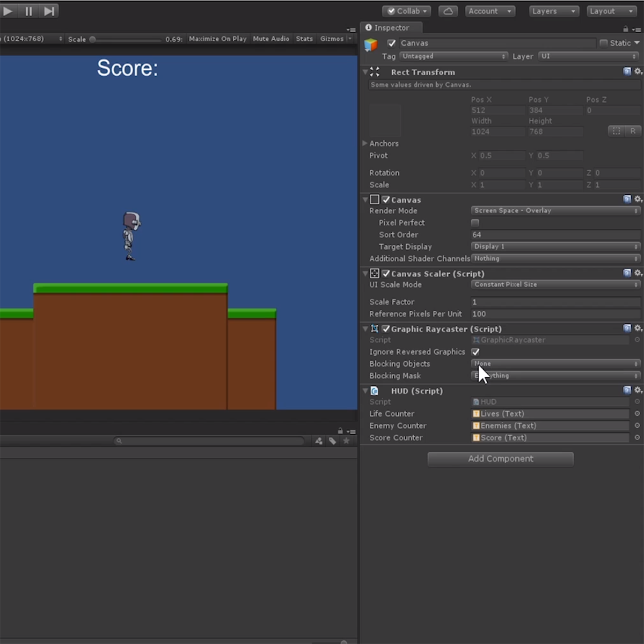
Task: Disable Ignore Reversed Graphics
Action: click(x=475, y=352)
